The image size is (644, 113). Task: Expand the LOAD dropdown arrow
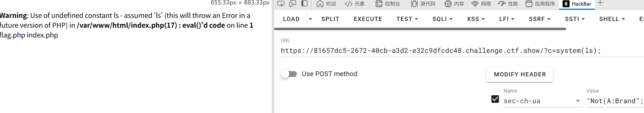coord(310,19)
